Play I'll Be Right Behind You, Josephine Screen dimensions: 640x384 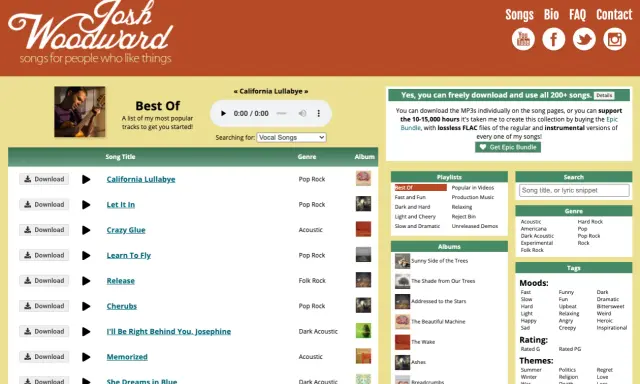coord(86,331)
